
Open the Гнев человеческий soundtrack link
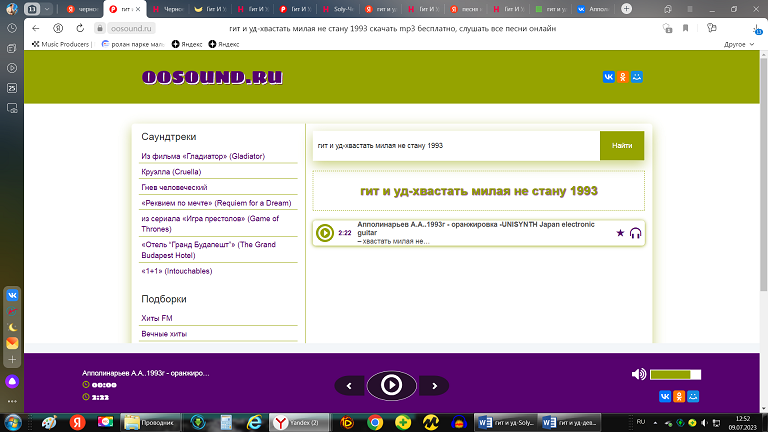[x=174, y=188]
